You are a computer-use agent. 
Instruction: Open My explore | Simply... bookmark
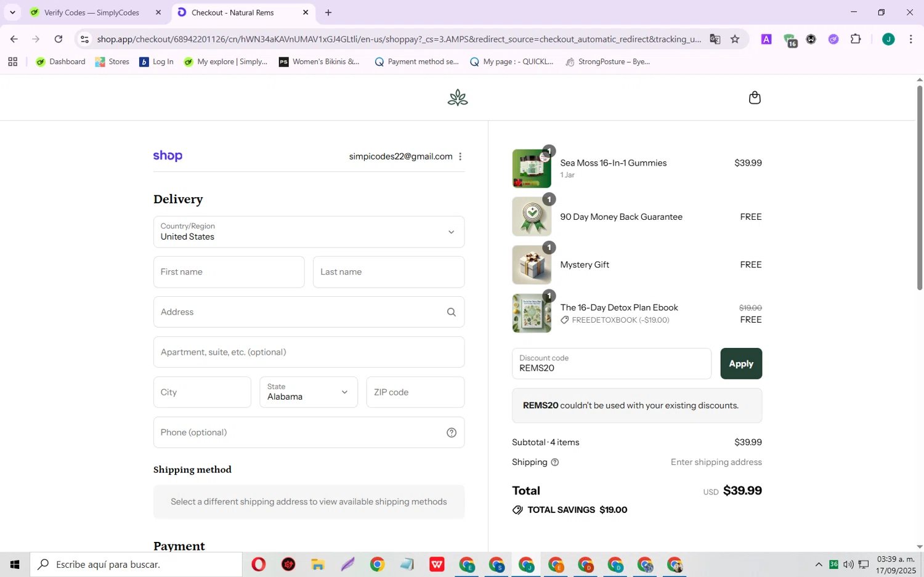click(225, 62)
